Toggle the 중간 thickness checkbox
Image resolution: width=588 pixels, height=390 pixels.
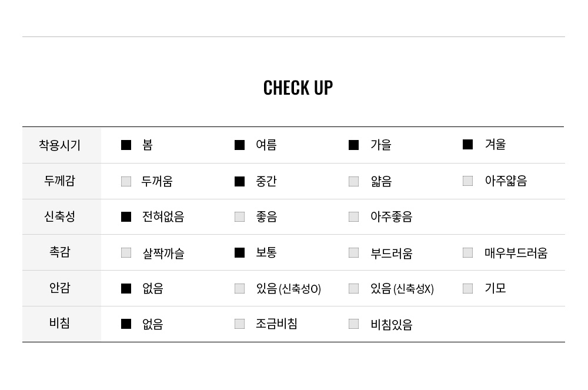239,181
